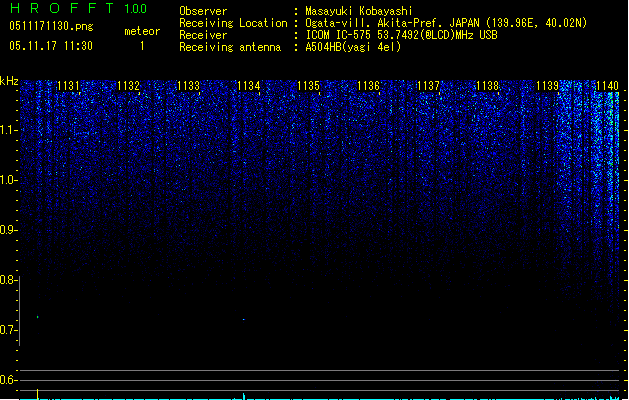629x400 pixels.
Task: Click the 1138 time marker
Action: (x=487, y=86)
